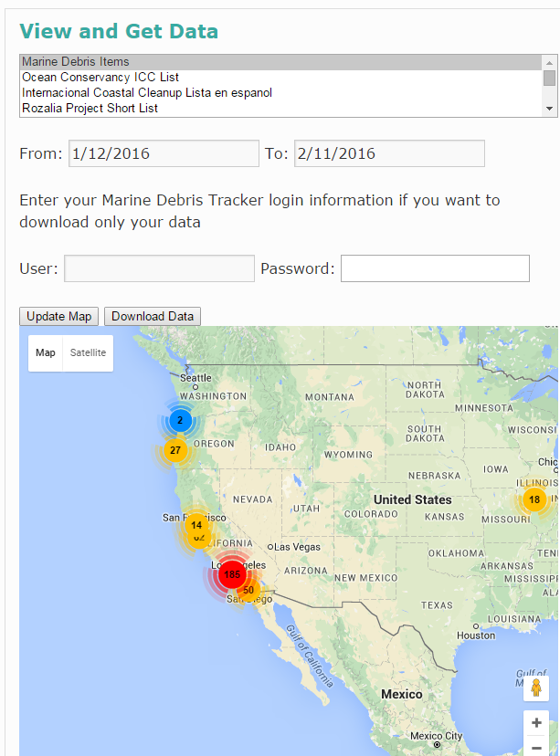This screenshot has height=756, width=560.
Task: Click the list box scrollbar thumb
Action: 549,79
